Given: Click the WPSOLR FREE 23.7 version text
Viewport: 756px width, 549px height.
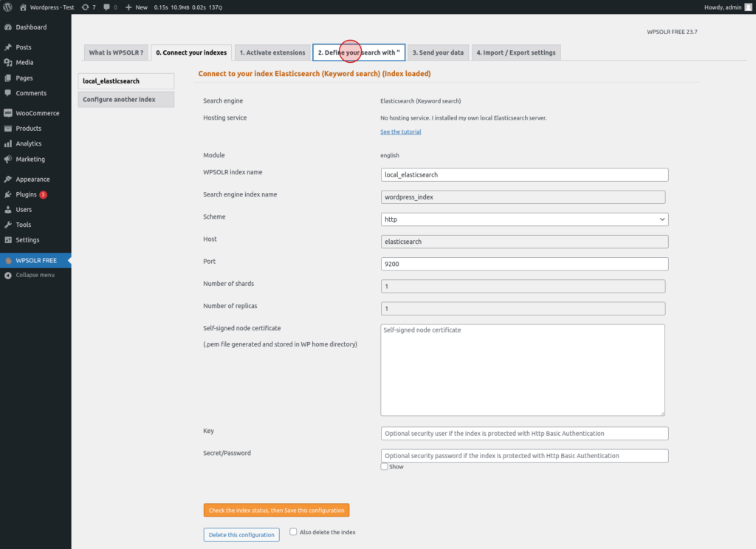Looking at the screenshot, I should (x=672, y=32).
